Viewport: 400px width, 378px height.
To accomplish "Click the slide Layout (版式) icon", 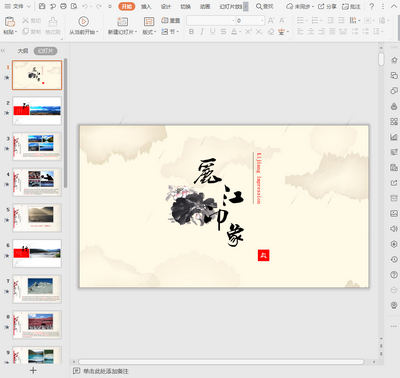I will 149,22.
